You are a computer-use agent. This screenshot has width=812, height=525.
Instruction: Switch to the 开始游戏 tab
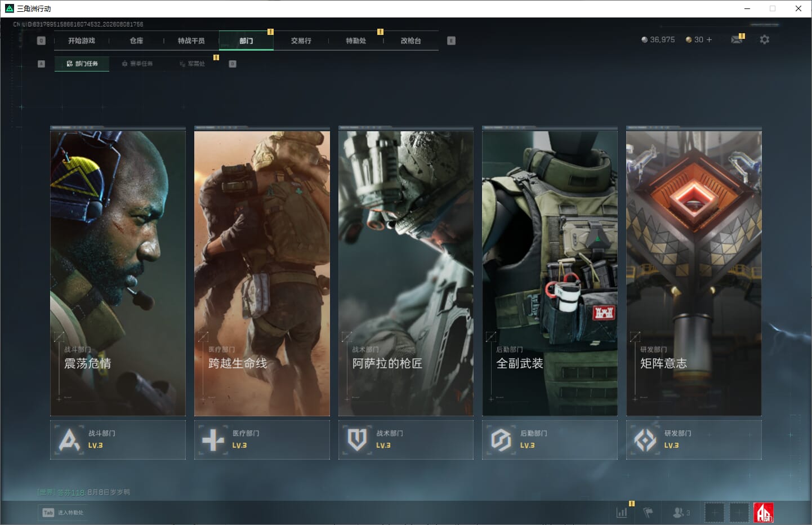(x=82, y=41)
